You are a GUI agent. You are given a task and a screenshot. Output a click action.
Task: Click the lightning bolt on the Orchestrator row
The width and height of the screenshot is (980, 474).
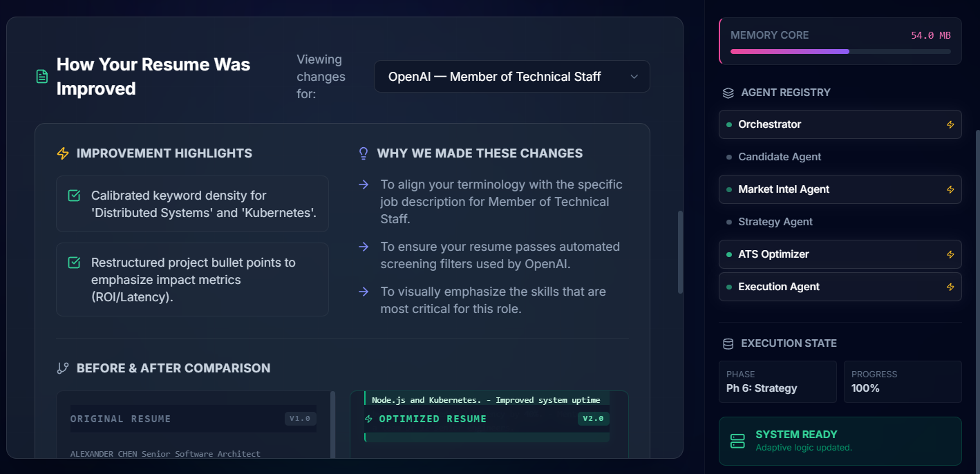[x=950, y=125]
